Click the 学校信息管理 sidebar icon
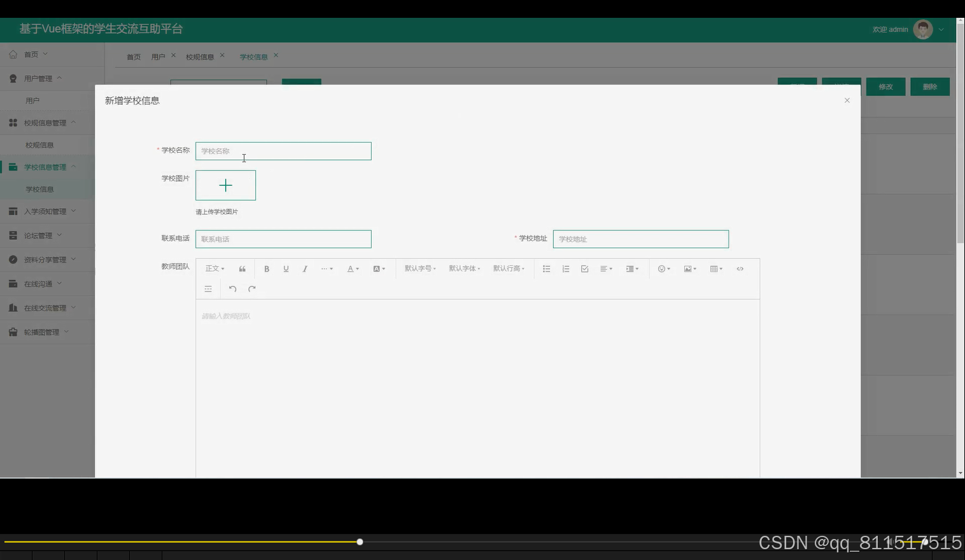 point(13,167)
